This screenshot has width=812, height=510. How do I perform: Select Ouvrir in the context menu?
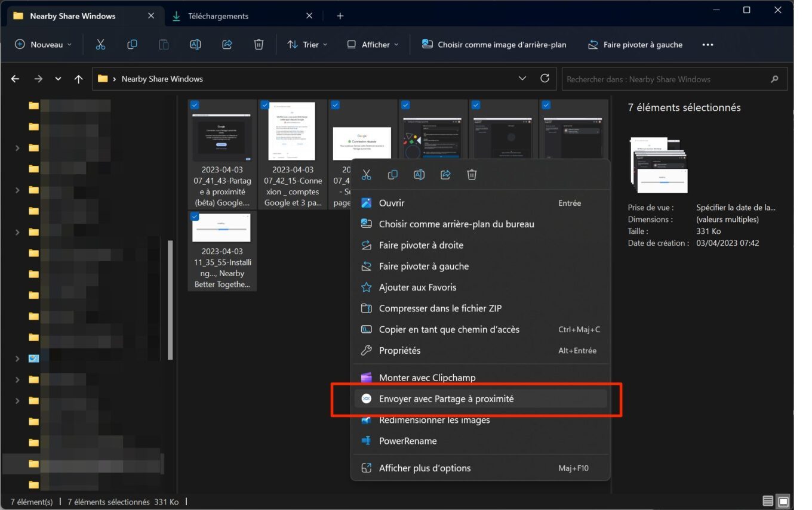[480, 203]
